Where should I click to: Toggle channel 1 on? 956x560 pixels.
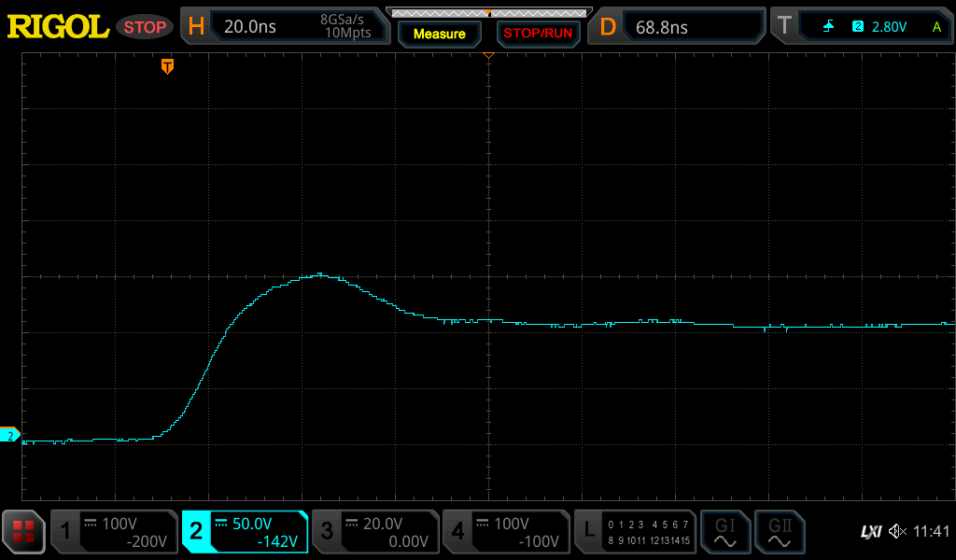point(66,531)
